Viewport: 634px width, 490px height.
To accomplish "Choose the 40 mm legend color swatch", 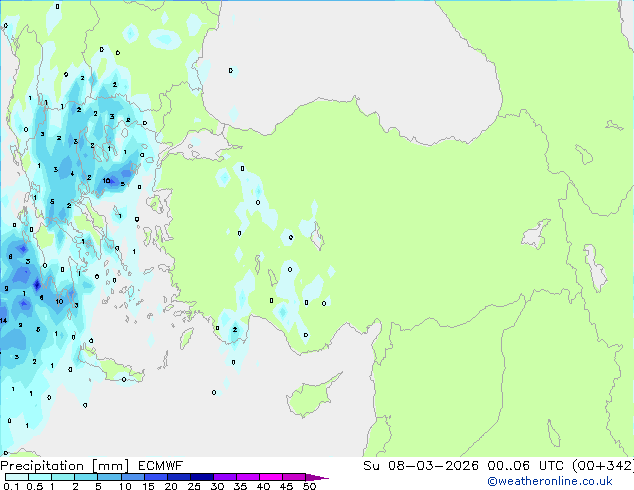I will coord(272,477).
